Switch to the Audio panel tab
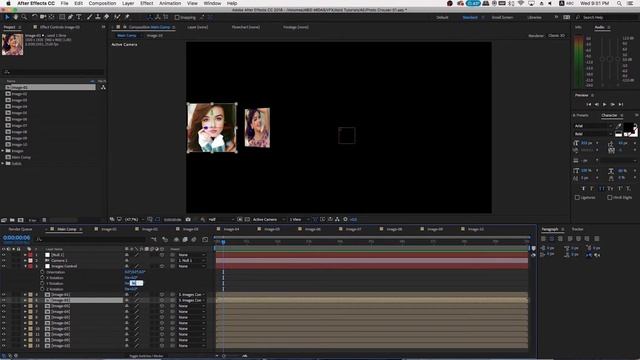Viewport: 640px width, 360px height. coord(599,27)
